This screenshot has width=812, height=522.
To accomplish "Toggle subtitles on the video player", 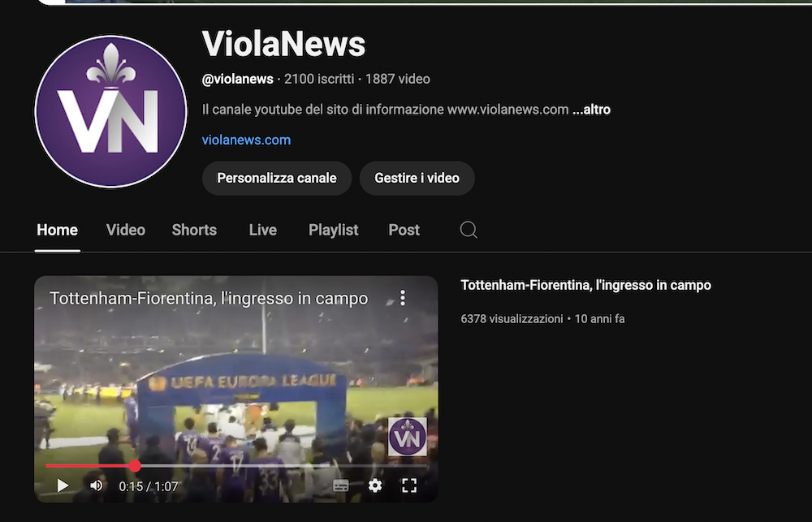I will tap(341, 485).
